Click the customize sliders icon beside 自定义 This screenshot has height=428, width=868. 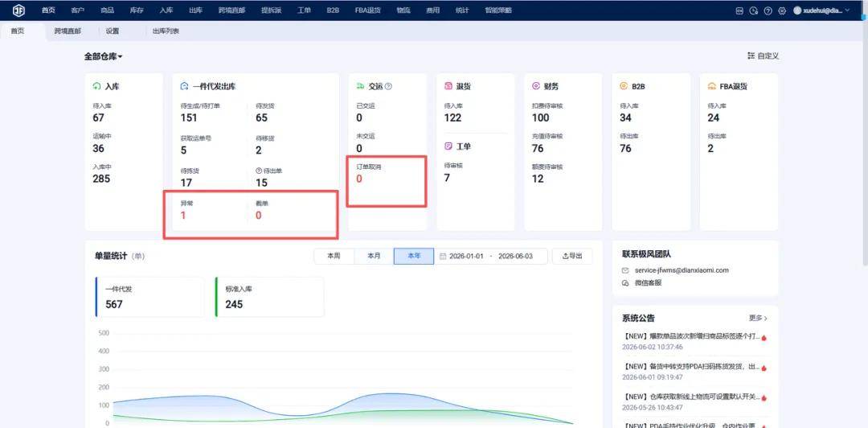tap(751, 56)
